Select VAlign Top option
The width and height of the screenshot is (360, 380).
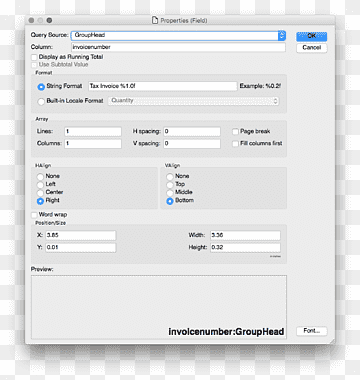(x=170, y=185)
